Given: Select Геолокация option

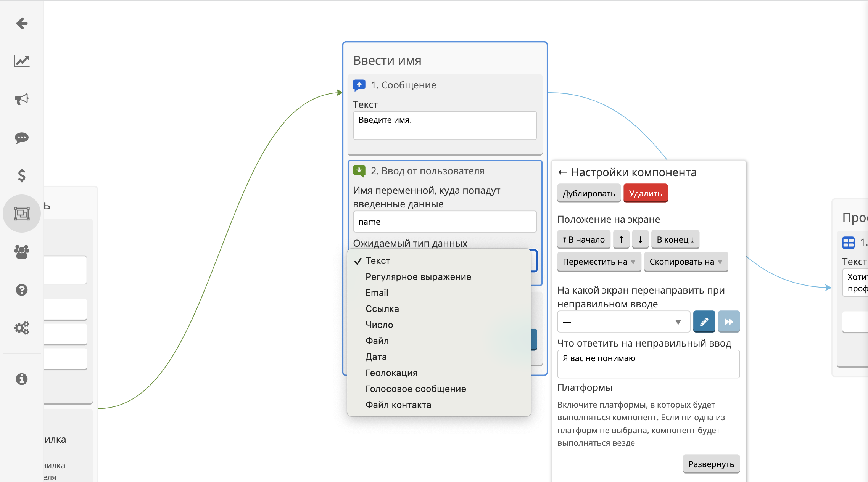Looking at the screenshot, I should pyautogui.click(x=439, y=373).
